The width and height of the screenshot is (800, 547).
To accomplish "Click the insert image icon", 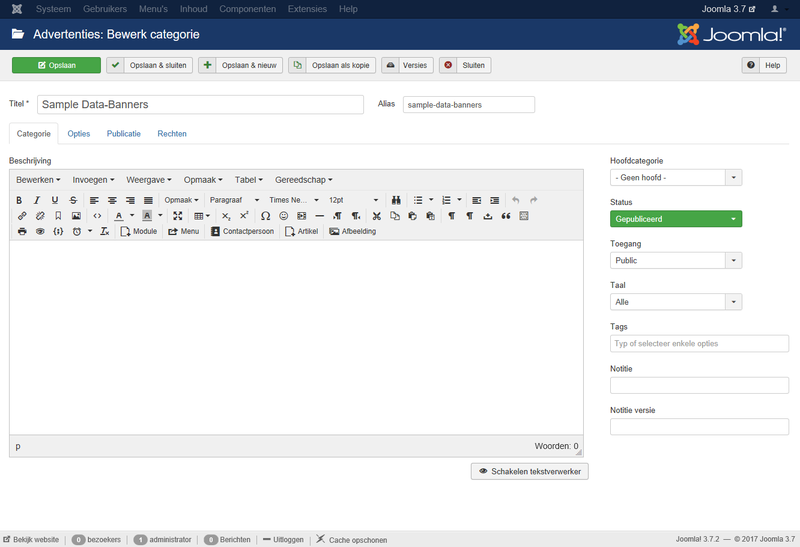I will pyautogui.click(x=76, y=216).
